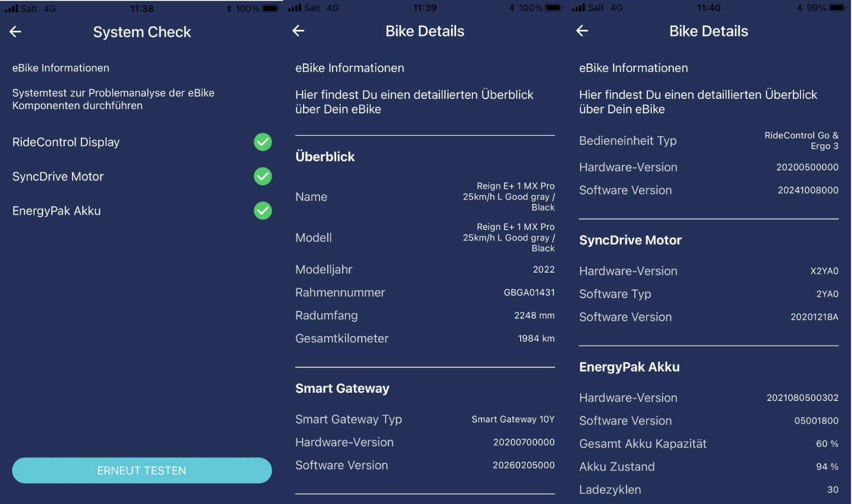Tap the battery icon showing 99%

coord(837,8)
